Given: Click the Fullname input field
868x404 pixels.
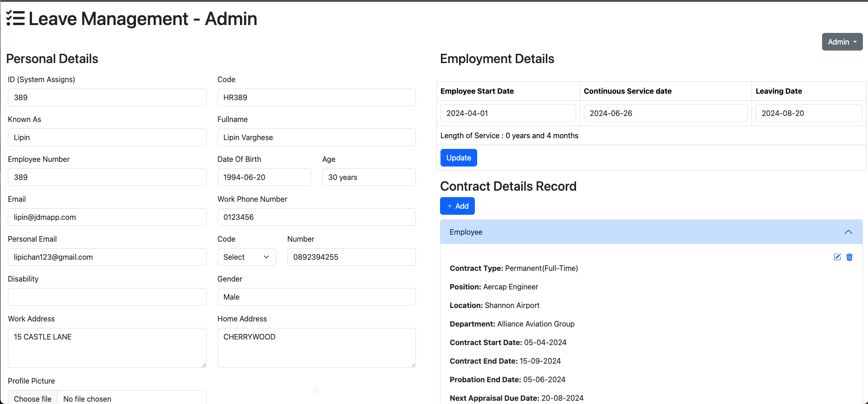Looking at the screenshot, I should 316,137.
